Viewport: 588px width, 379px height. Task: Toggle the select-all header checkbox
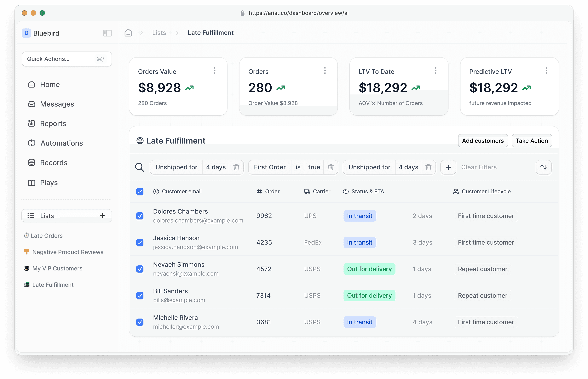(x=140, y=191)
